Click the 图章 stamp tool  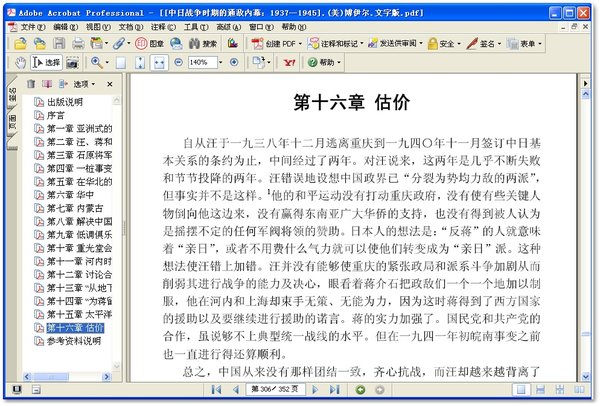click(149, 44)
